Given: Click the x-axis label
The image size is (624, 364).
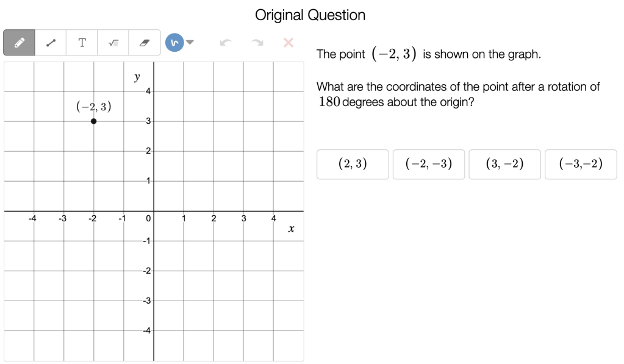Looking at the screenshot, I should point(292,229).
